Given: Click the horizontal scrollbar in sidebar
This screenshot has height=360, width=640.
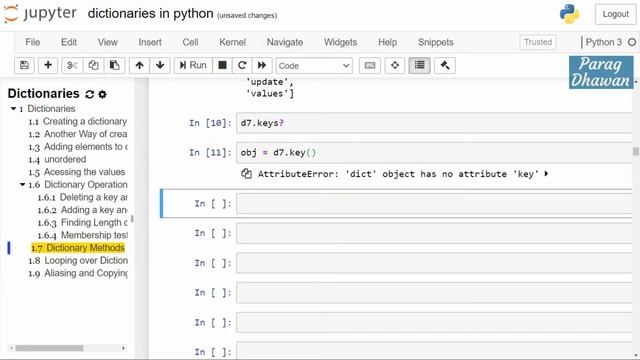Looking at the screenshot, I should coord(49,348).
